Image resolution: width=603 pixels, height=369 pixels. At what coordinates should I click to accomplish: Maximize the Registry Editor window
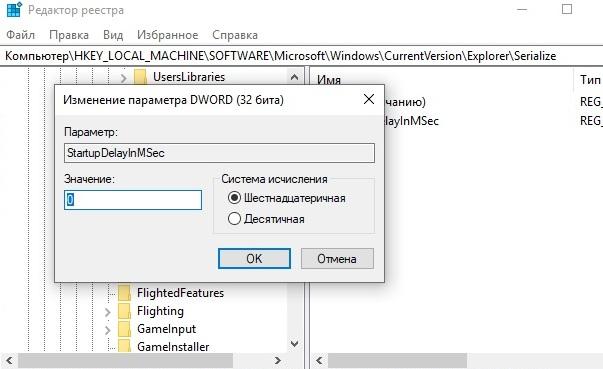pos(567,9)
